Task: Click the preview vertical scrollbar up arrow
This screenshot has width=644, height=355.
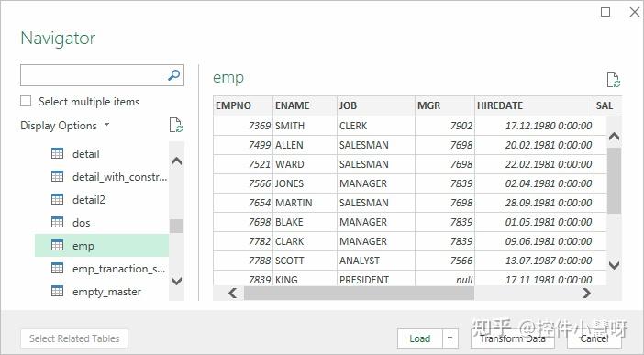Action: 614,136
